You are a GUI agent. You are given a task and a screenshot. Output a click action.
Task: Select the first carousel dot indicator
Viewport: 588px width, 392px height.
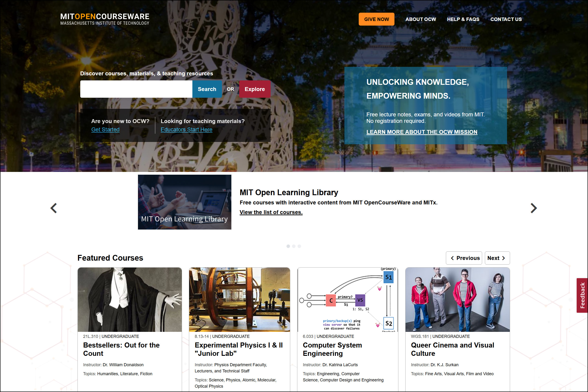pos(288,246)
